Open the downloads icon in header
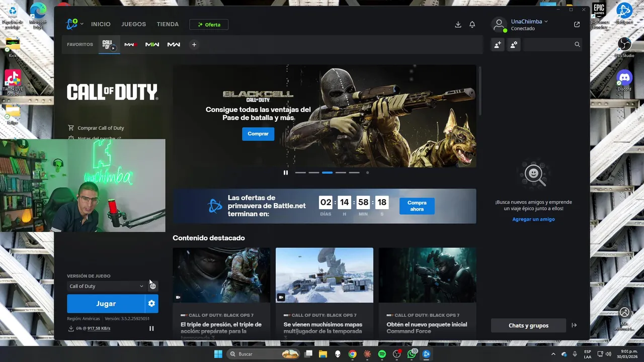The image size is (644, 362). tap(458, 24)
